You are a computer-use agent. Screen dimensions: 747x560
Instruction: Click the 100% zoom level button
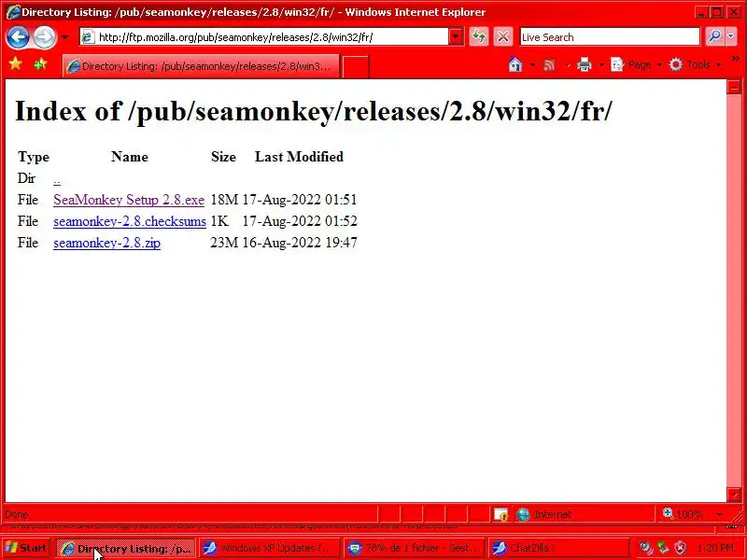point(683,514)
